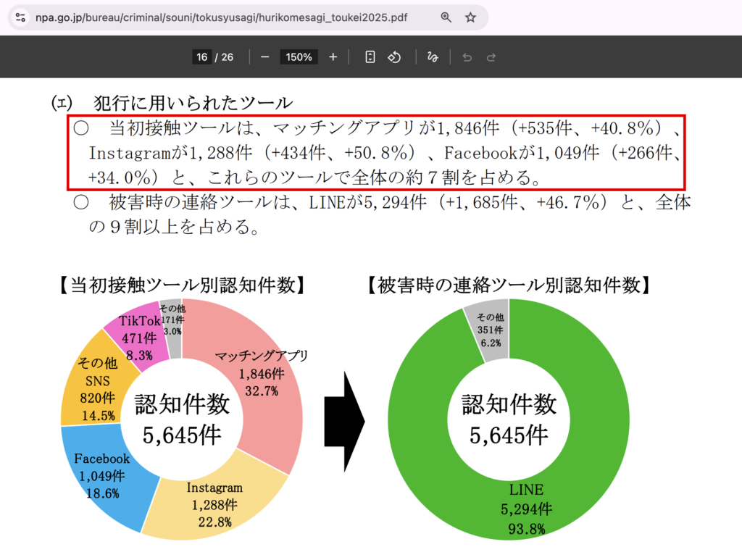Click heading '犯行に用いられたツール'
The height and width of the screenshot is (560, 742).
[x=193, y=103]
